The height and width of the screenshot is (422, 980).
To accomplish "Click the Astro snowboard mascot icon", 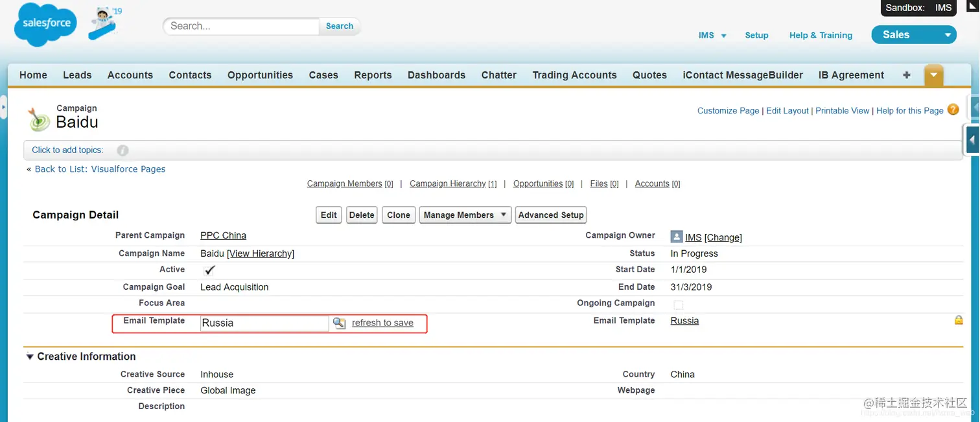I will pos(104,23).
